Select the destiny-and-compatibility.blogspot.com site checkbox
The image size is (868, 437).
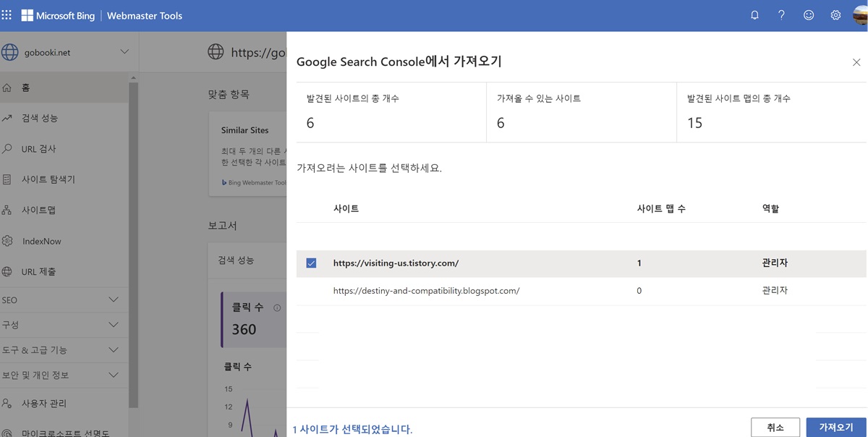[x=310, y=289]
